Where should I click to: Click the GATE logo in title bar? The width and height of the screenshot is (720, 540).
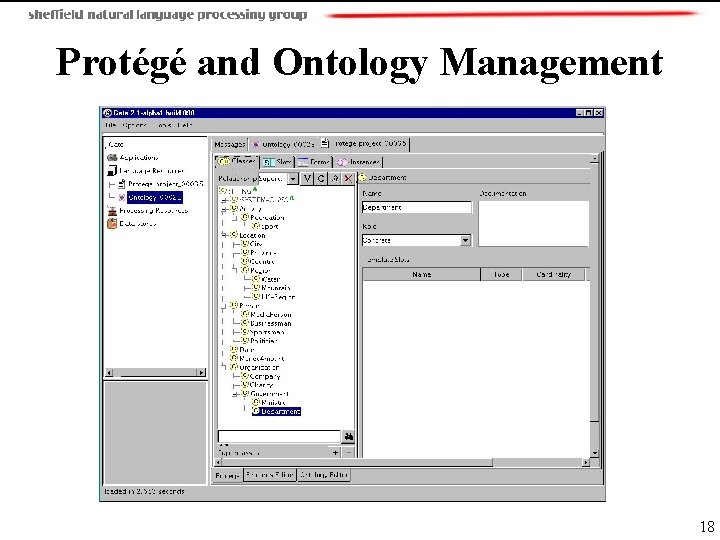107,112
